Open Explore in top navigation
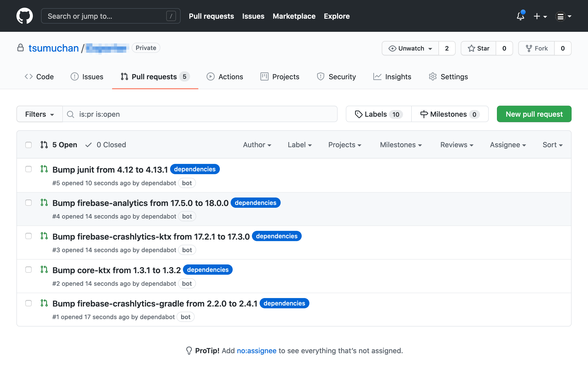Image resolution: width=588 pixels, height=375 pixels. click(x=337, y=16)
